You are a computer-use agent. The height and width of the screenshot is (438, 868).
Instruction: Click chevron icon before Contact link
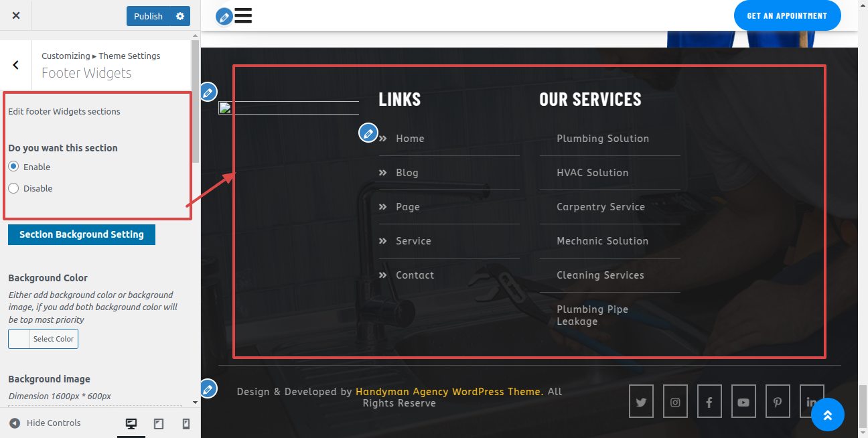tap(383, 275)
